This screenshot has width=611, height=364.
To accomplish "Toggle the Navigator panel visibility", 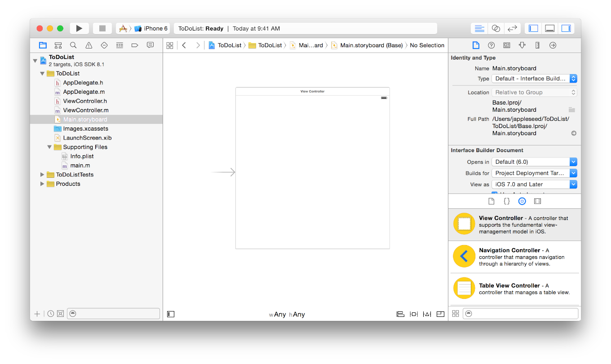I will pyautogui.click(x=533, y=28).
